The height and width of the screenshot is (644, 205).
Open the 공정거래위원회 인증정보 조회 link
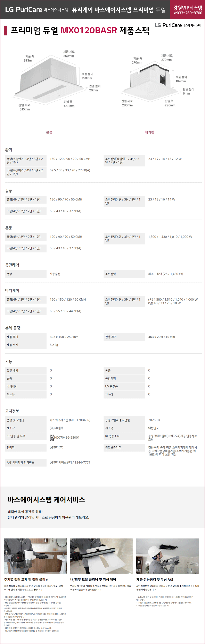coord(172,438)
